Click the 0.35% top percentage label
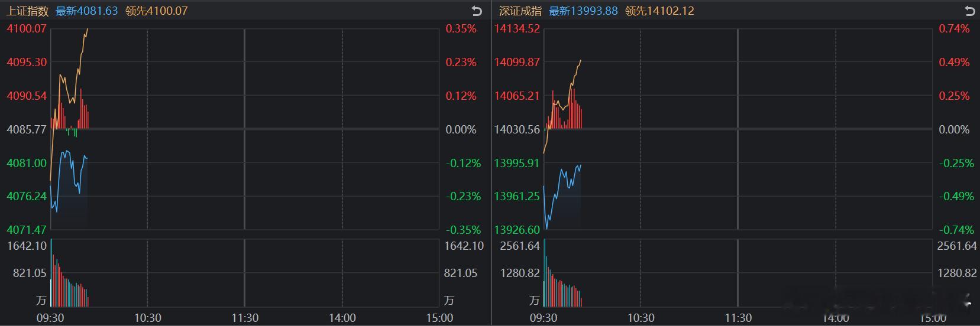Image resolution: width=980 pixels, height=326 pixels. [x=461, y=28]
